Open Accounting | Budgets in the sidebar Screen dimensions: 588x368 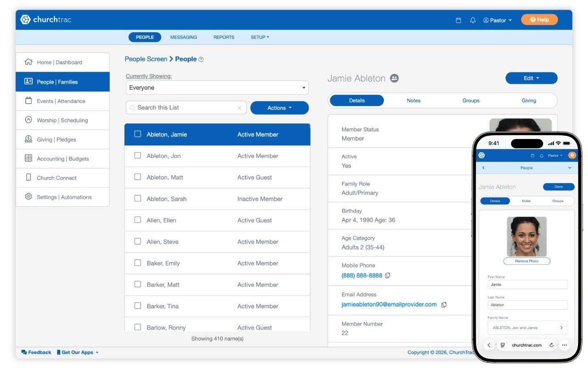[62, 159]
